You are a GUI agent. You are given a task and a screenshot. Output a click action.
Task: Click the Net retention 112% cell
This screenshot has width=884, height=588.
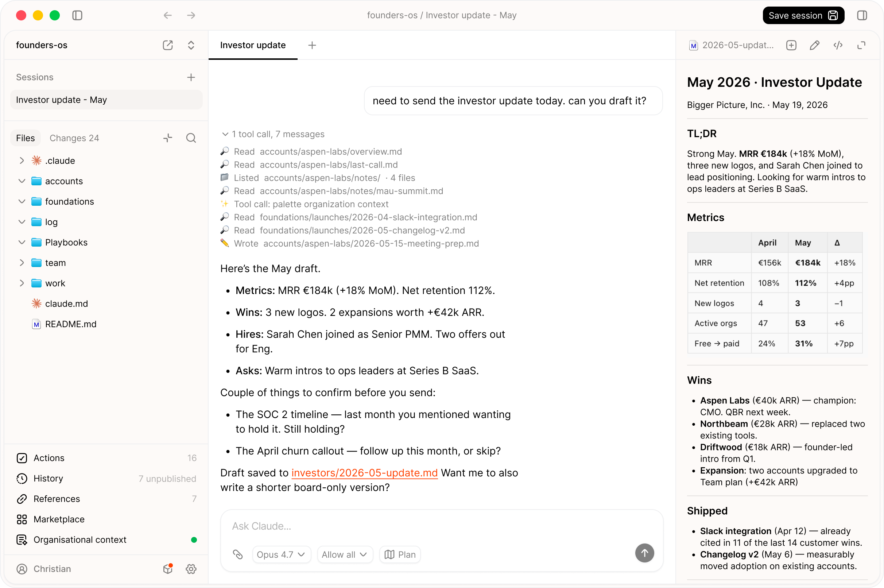point(807,283)
